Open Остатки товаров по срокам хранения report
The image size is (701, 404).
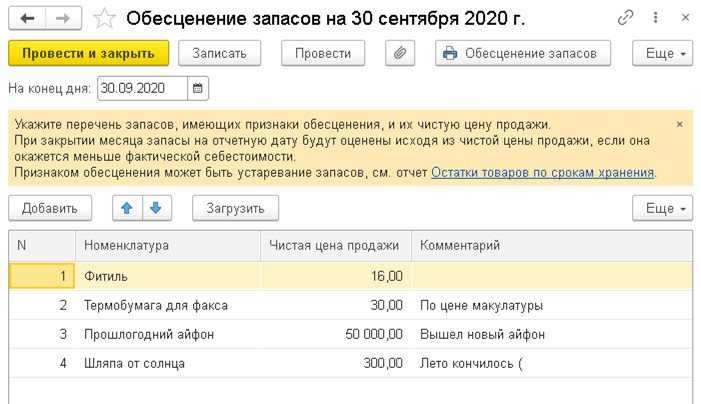click(543, 173)
